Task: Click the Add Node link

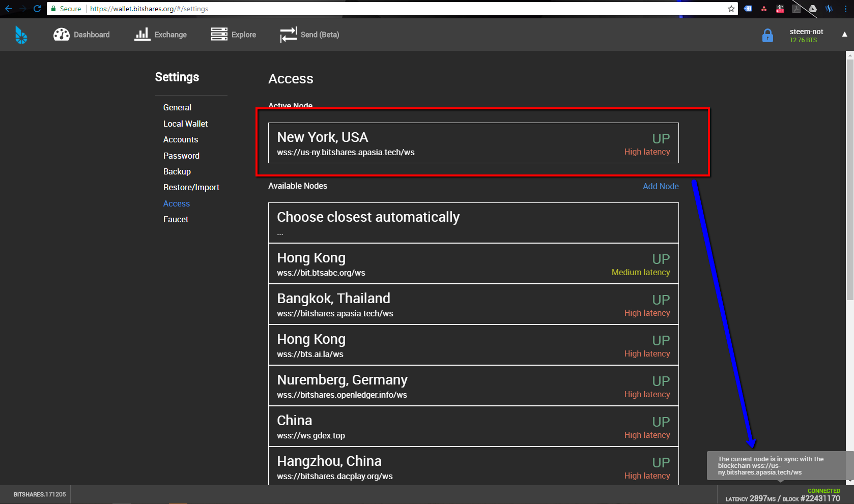Action: tap(661, 186)
